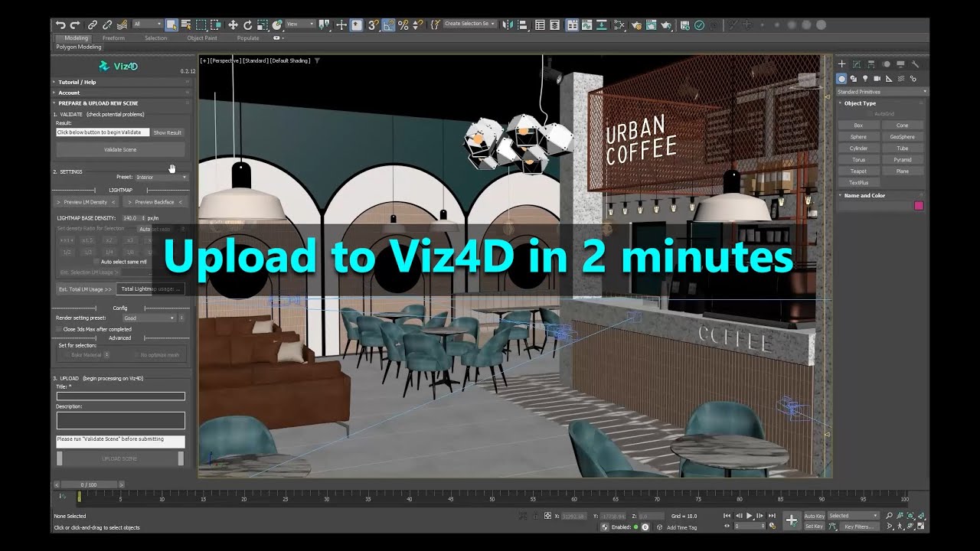Pick the Rectangular Selection Region icon
The image size is (980, 551).
point(201,24)
